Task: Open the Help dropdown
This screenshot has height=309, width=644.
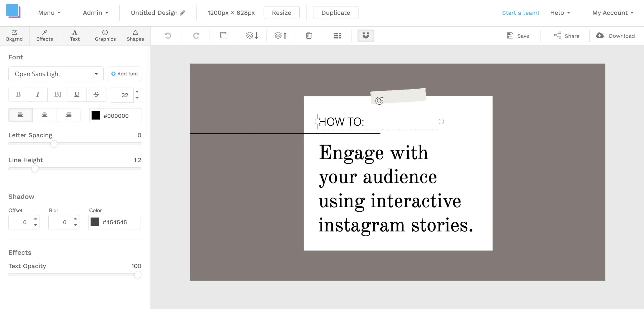Action: (x=560, y=13)
